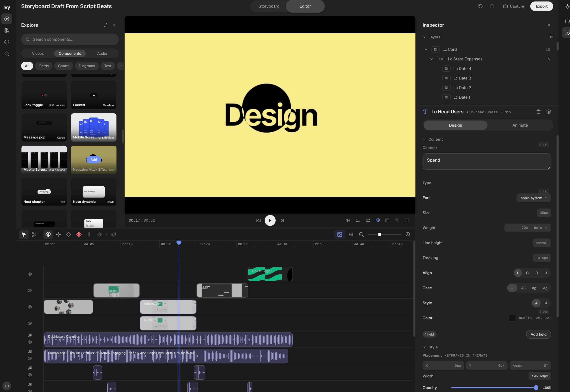
Task: Redo the last action
Action: (492, 6)
